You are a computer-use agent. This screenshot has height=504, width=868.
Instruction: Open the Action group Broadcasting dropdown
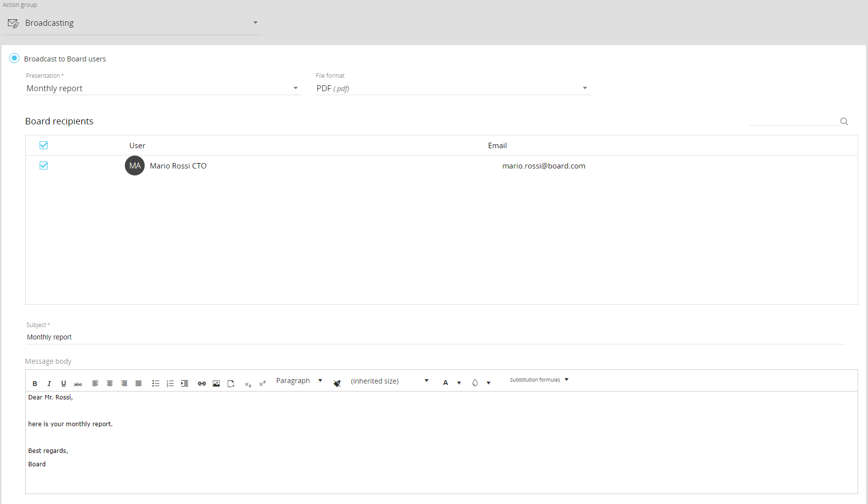tap(132, 23)
